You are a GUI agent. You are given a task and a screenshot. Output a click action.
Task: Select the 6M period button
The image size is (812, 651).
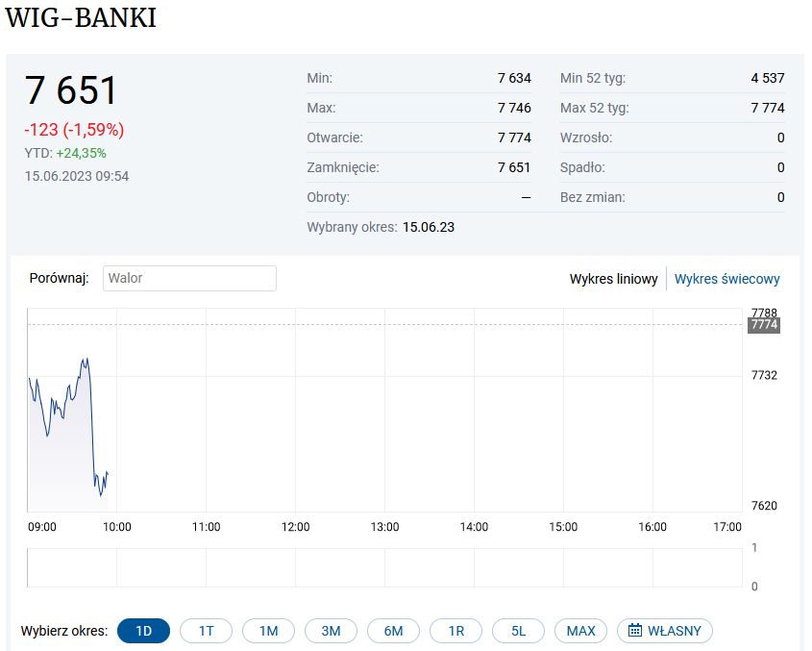pyautogui.click(x=394, y=631)
